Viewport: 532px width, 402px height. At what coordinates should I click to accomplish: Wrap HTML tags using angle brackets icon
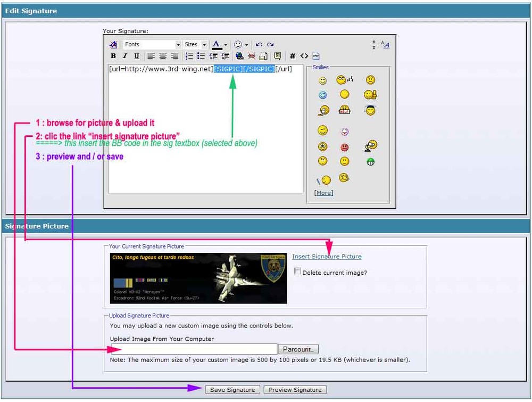tap(304, 56)
